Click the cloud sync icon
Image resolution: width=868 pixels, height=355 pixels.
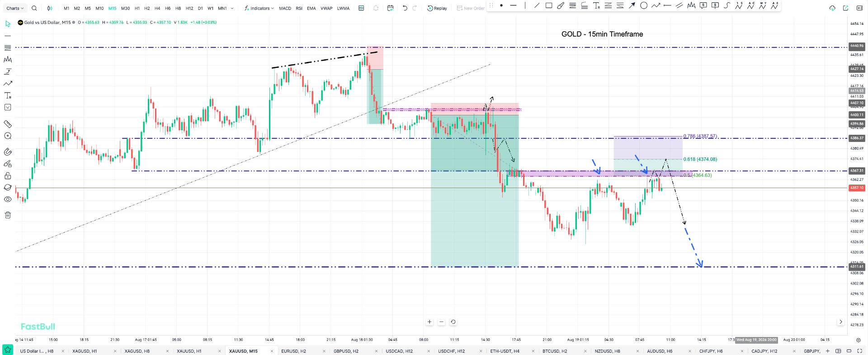point(832,8)
